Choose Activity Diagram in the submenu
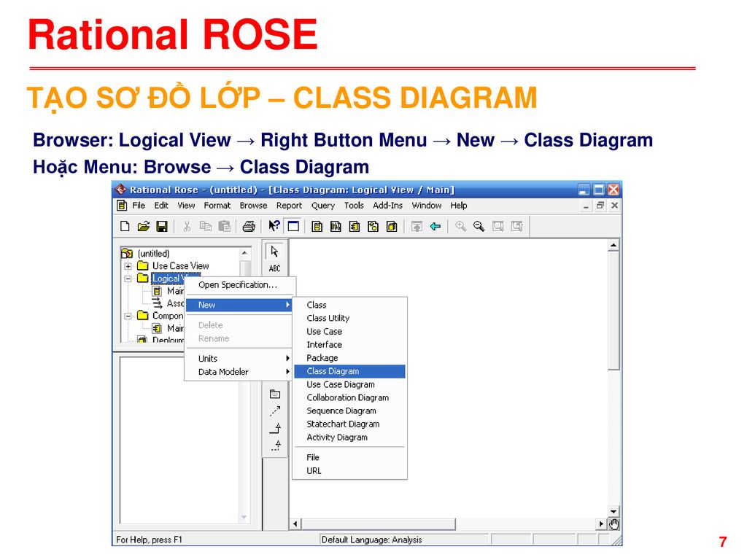747x560 pixels. (349, 437)
